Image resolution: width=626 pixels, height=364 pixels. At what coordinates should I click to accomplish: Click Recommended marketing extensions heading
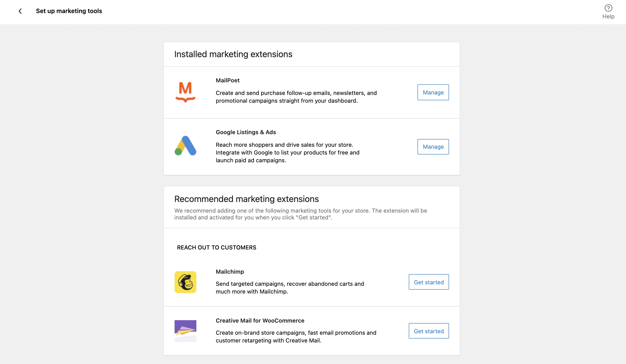246,199
